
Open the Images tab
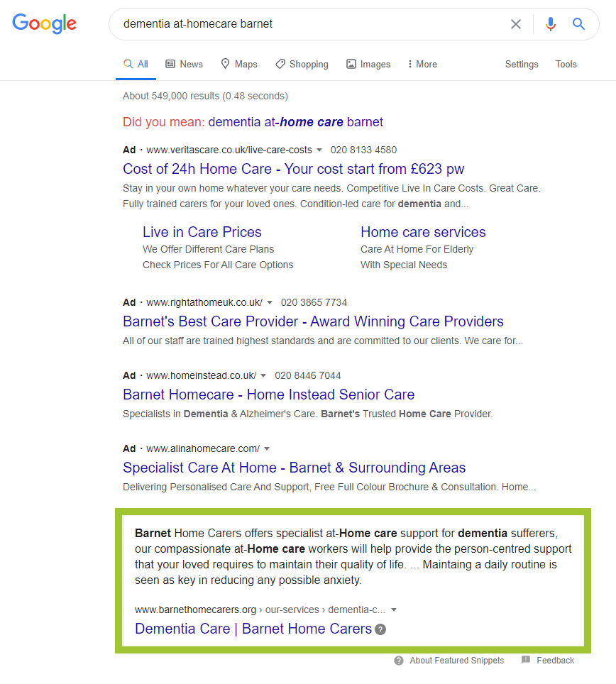point(368,64)
